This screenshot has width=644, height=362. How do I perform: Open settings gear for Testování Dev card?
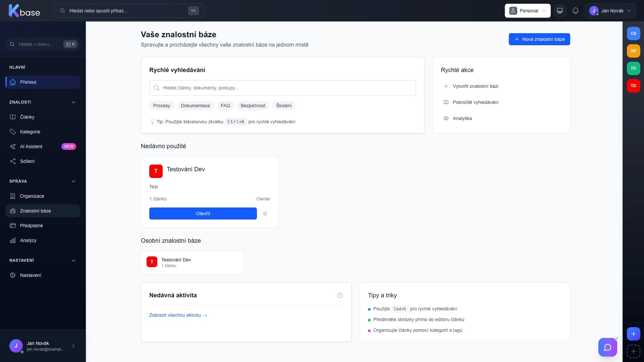(265, 214)
